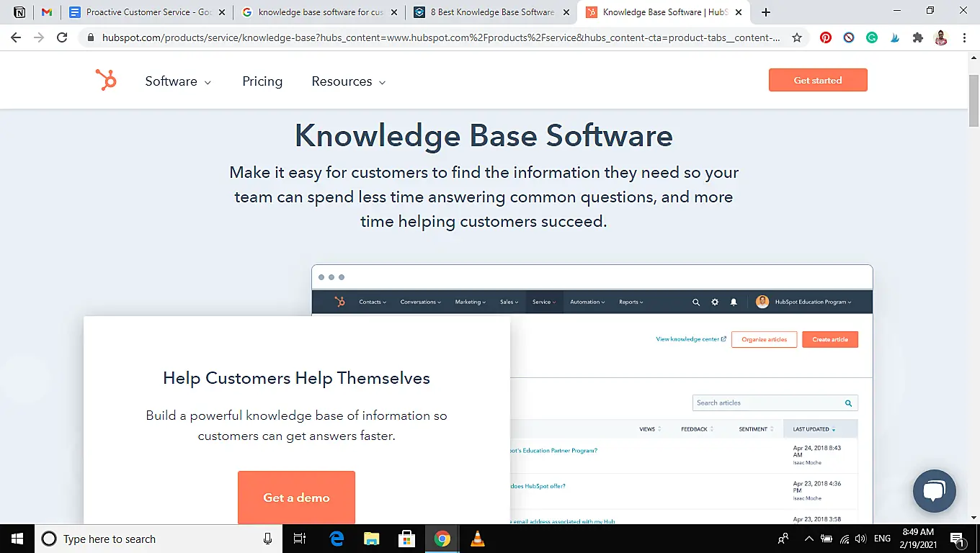Click the Pinterest extension icon
The height and width of the screenshot is (553, 980).
(x=825, y=37)
